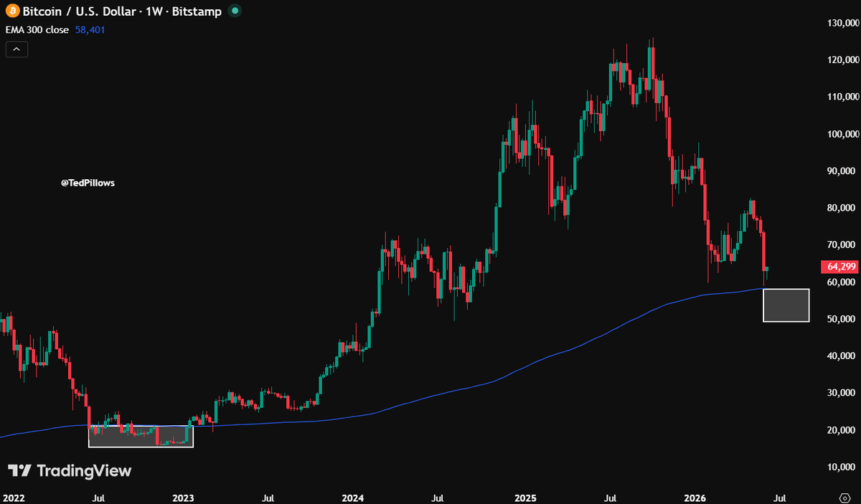Image resolution: width=861 pixels, height=504 pixels.
Task: Collapse the indicator legend with chevron button
Action: click(x=17, y=49)
